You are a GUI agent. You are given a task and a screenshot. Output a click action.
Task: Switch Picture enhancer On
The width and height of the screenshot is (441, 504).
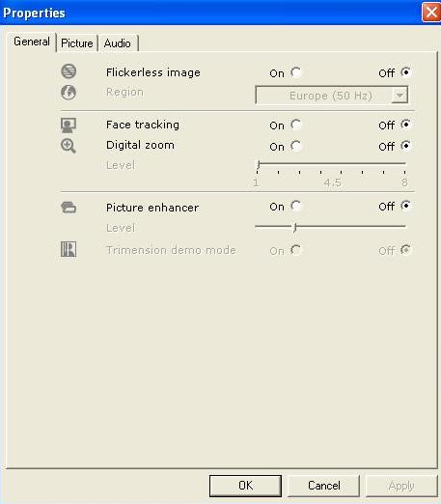(295, 206)
